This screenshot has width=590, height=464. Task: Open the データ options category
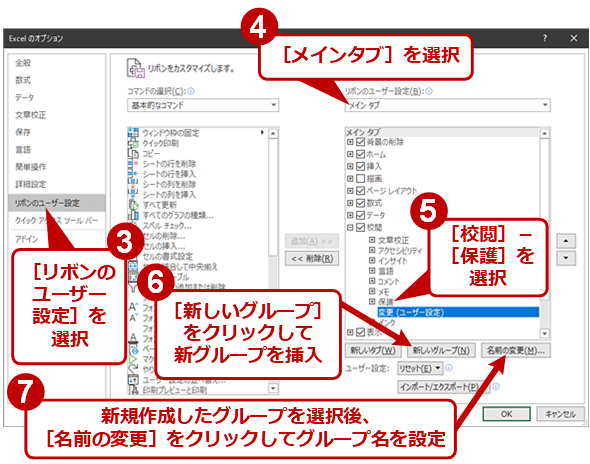click(24, 97)
